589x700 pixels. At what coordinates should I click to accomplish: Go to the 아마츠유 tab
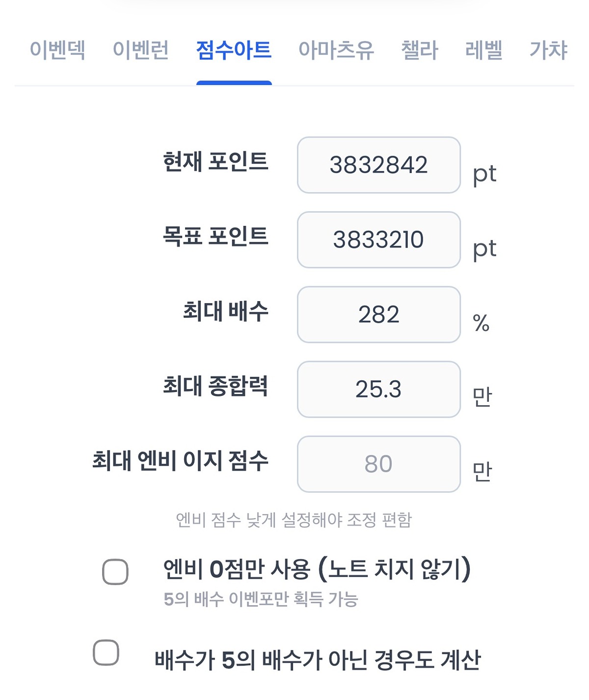click(336, 50)
